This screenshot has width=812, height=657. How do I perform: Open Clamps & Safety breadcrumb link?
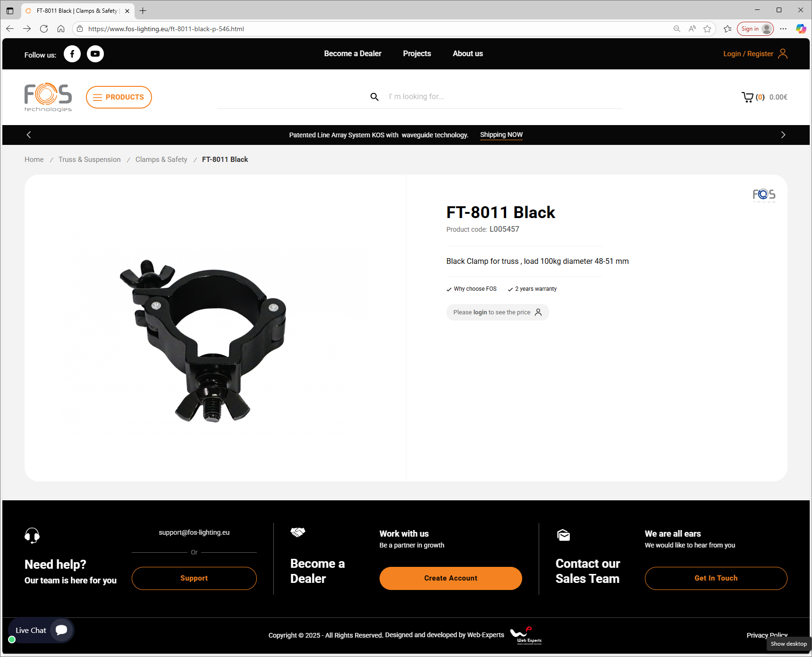click(161, 160)
